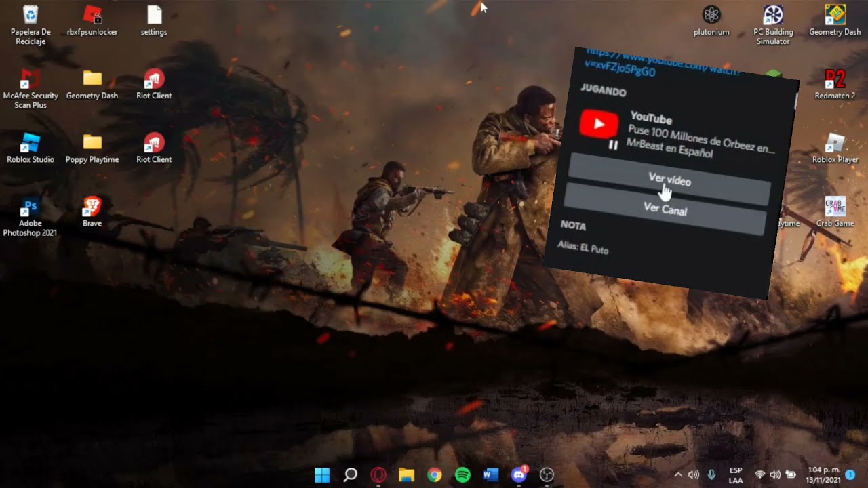This screenshot has width=868, height=488.
Task: Click the 'MrBeast en Español' channel text
Action: (669, 148)
